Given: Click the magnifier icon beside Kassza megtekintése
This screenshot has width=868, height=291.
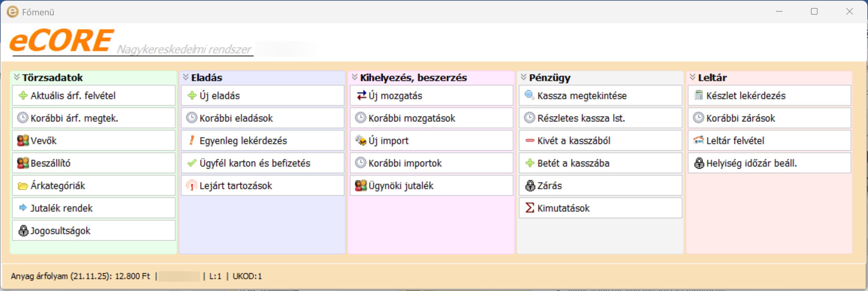Looking at the screenshot, I should (530, 95).
